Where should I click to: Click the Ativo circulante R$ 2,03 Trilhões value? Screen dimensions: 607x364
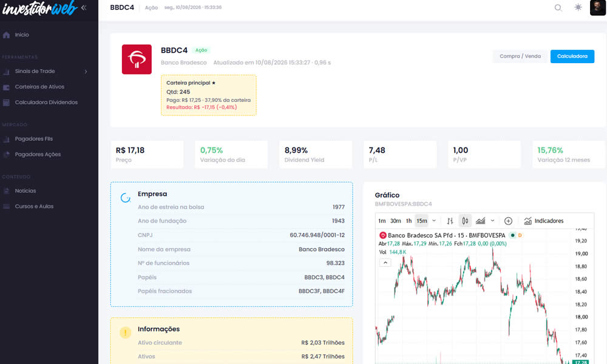[x=323, y=343]
